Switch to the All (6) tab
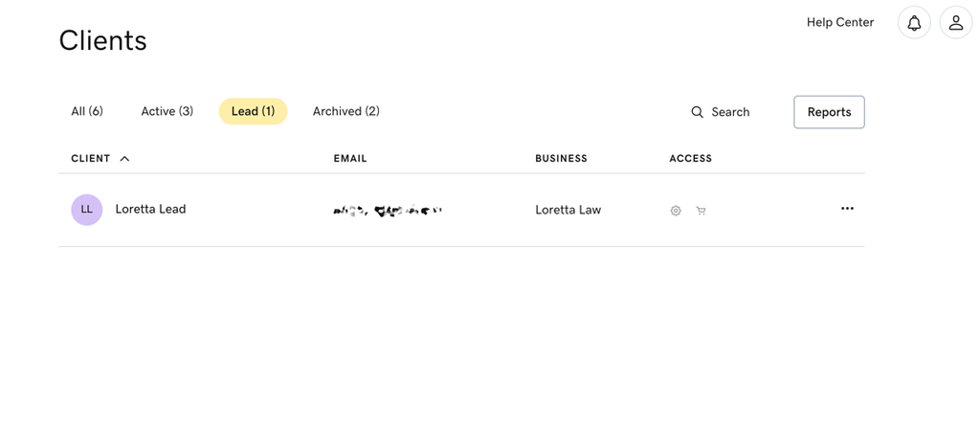 (87, 111)
